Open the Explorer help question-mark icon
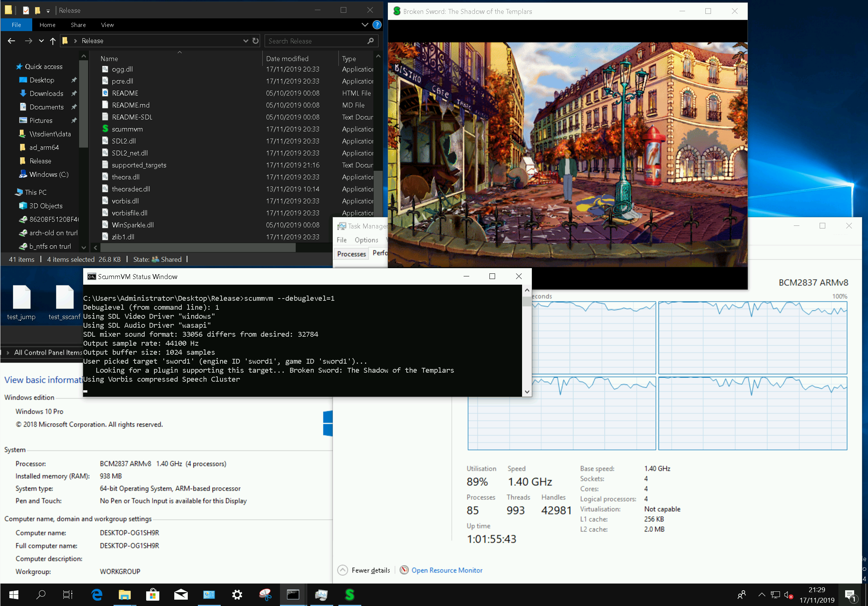 [x=377, y=25]
